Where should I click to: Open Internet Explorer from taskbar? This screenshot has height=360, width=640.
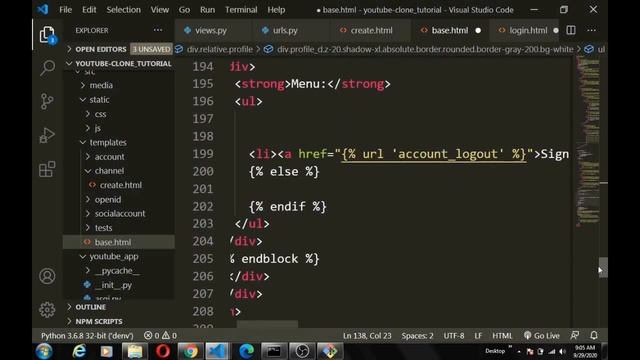pos(79,351)
